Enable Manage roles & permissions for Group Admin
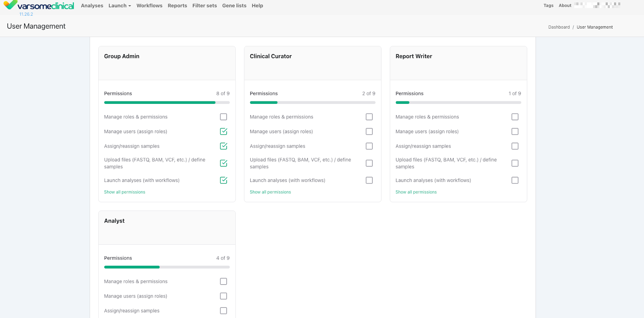Viewport: 644px width, 318px height. (x=223, y=117)
